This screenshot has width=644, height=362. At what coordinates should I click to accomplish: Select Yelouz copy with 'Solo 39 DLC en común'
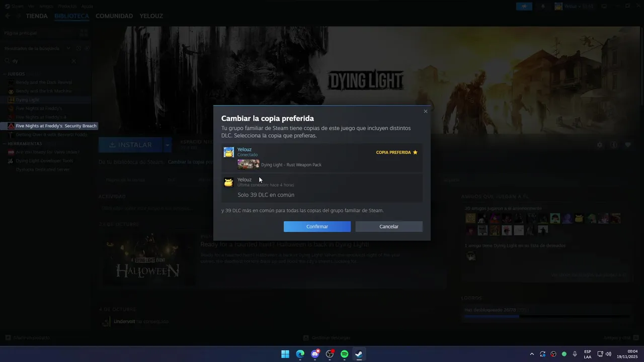coord(322,188)
